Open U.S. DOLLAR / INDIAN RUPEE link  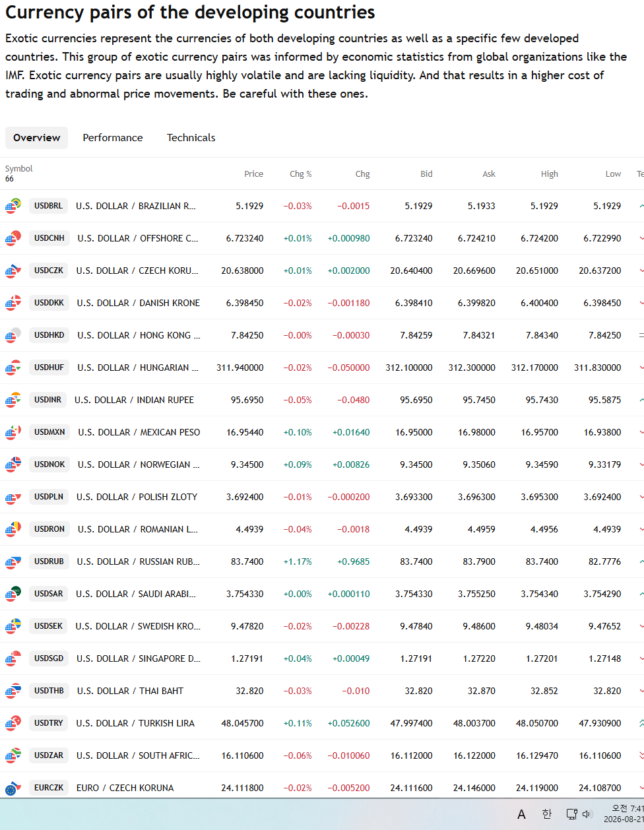(134, 400)
